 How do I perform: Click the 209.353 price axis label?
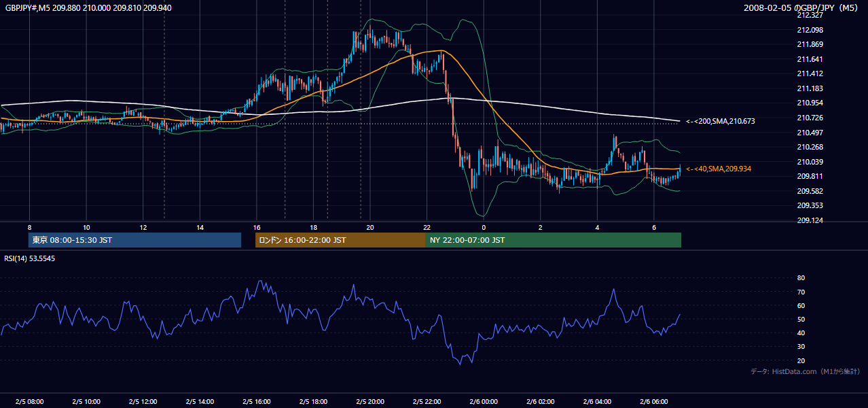pos(810,205)
